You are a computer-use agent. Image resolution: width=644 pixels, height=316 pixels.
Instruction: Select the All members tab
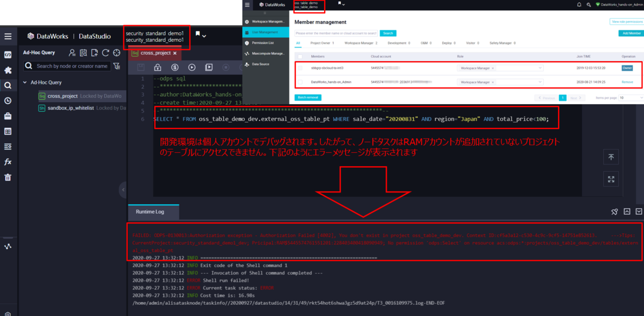tap(298, 43)
